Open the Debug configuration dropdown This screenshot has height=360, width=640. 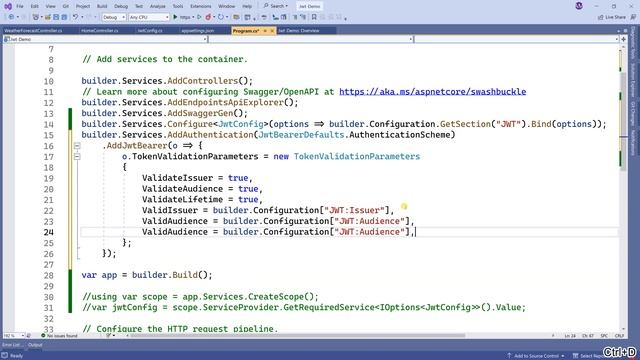point(113,17)
